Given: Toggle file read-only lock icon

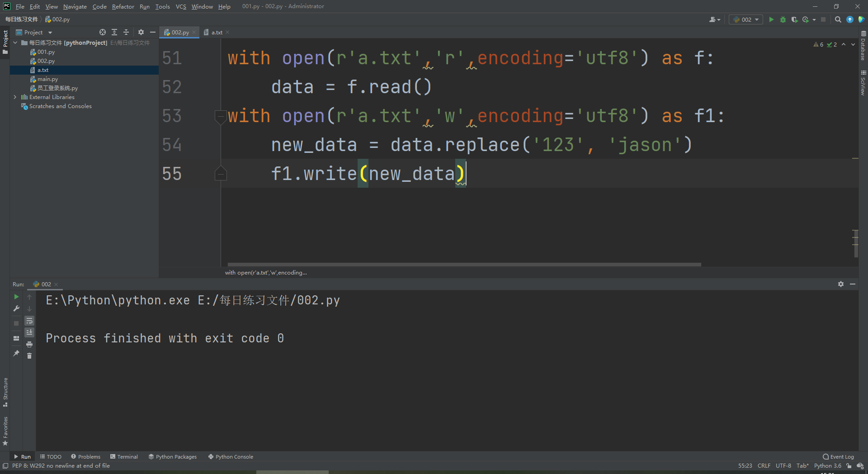Looking at the screenshot, I should click(849, 466).
